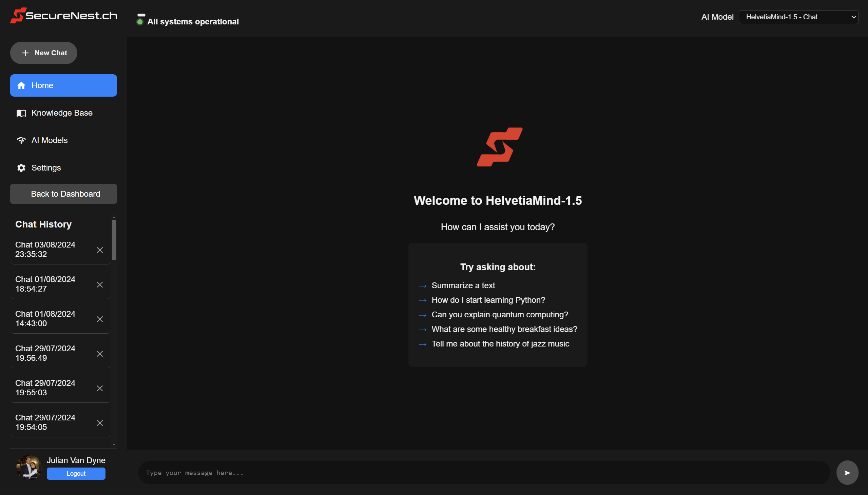The width and height of the screenshot is (868, 495).
Task: Click the send message arrow button
Action: [x=847, y=473]
